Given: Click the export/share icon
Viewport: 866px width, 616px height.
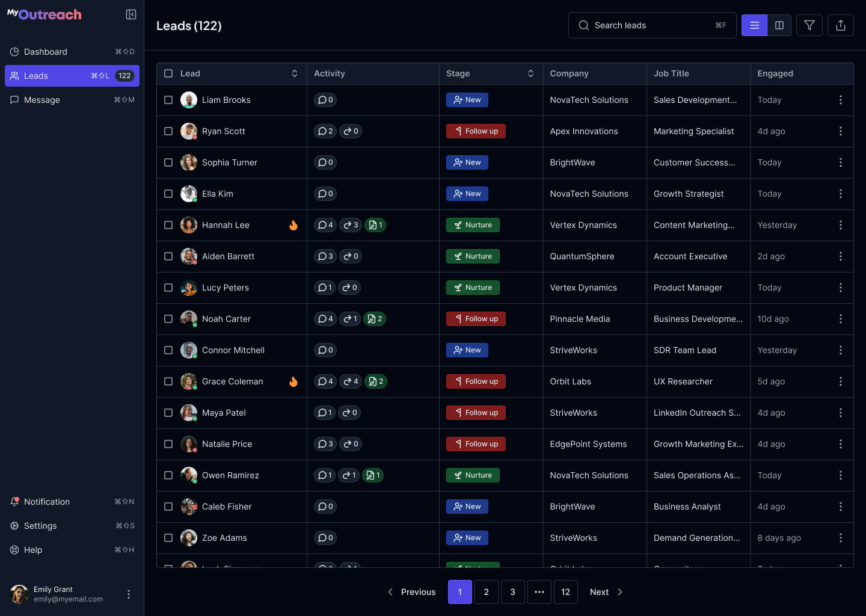Looking at the screenshot, I should point(841,25).
